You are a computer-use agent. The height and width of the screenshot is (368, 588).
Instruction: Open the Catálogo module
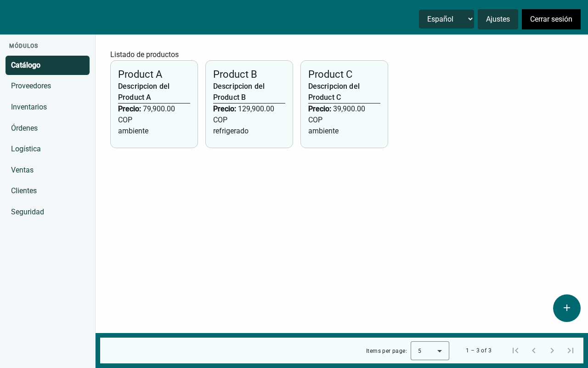[47, 65]
